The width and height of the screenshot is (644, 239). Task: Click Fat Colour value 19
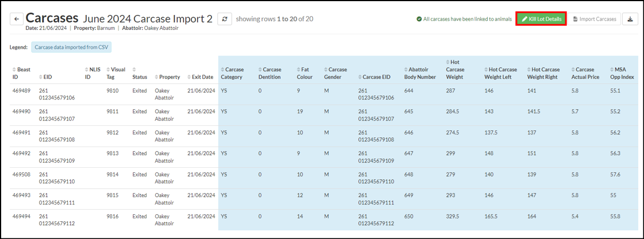(x=299, y=111)
